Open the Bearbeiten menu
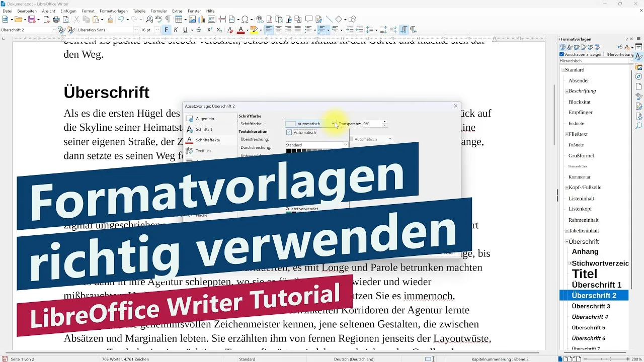This screenshot has height=362, width=644. [x=27, y=11]
